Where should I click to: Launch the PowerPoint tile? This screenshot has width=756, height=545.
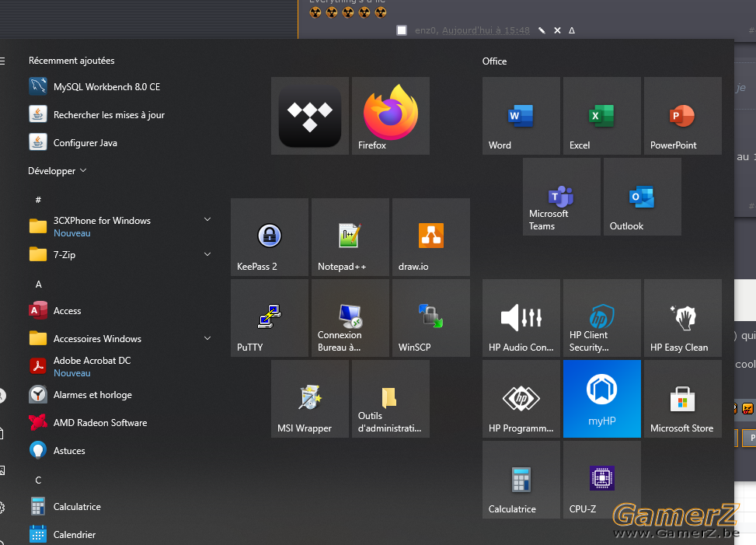683,116
